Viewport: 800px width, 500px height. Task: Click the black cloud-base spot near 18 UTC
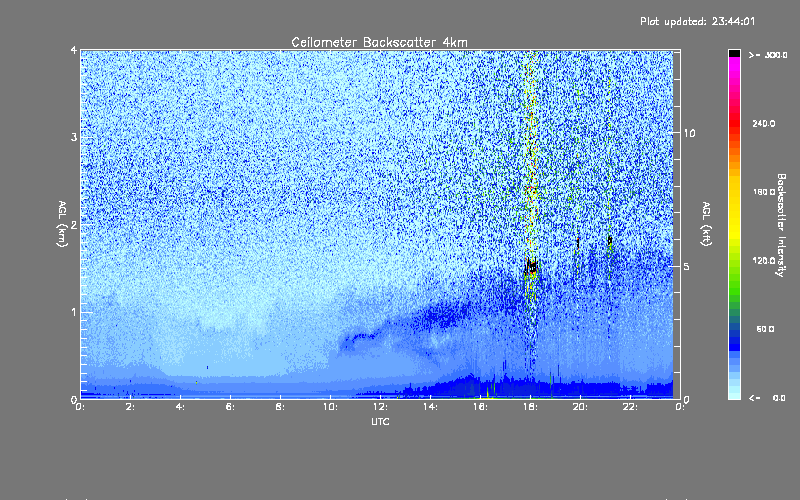click(532, 266)
